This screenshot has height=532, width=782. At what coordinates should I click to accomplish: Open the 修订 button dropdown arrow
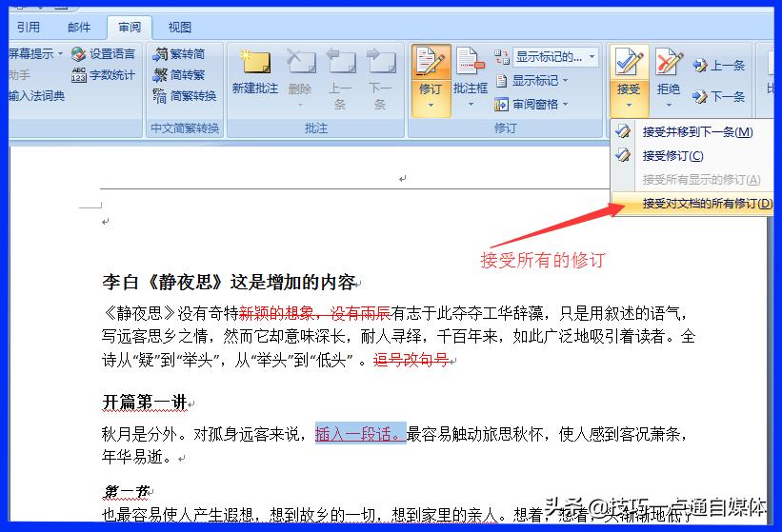(431, 105)
